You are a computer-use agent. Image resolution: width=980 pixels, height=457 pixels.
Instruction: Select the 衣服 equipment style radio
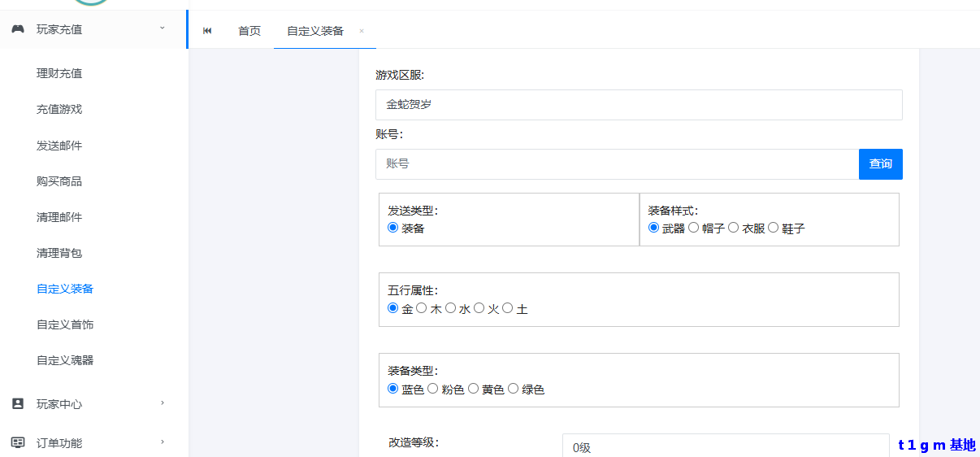coord(733,228)
